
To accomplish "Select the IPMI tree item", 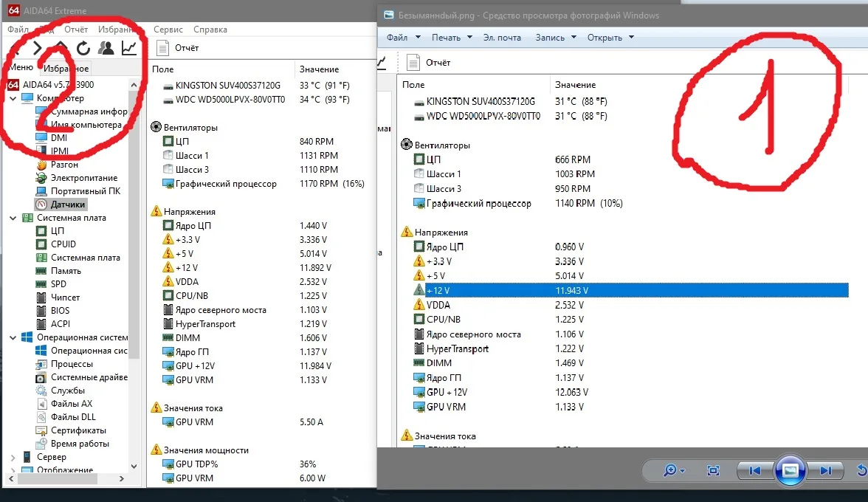I will tap(60, 151).
